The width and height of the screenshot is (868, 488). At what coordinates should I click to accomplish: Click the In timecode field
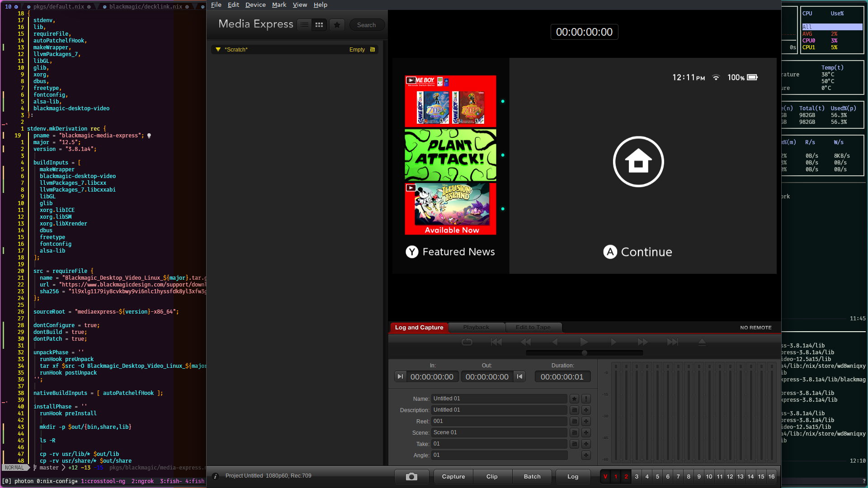[x=432, y=376]
